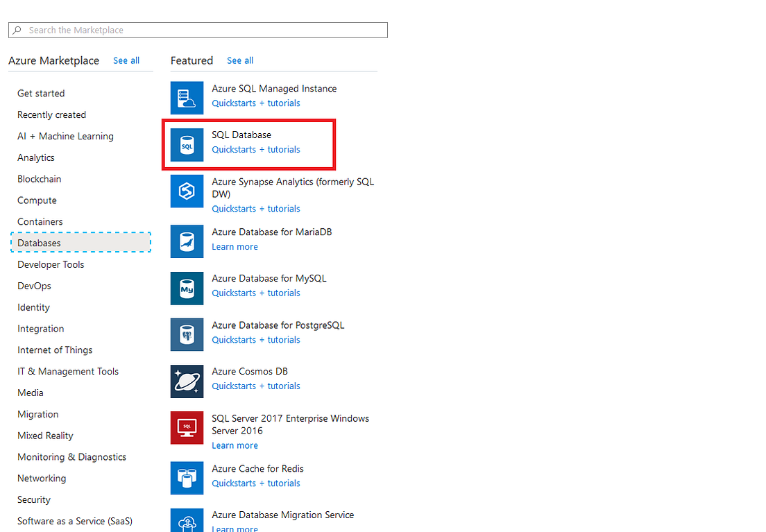Click See all next to Featured
This screenshot has height=532, width=766.
click(240, 60)
